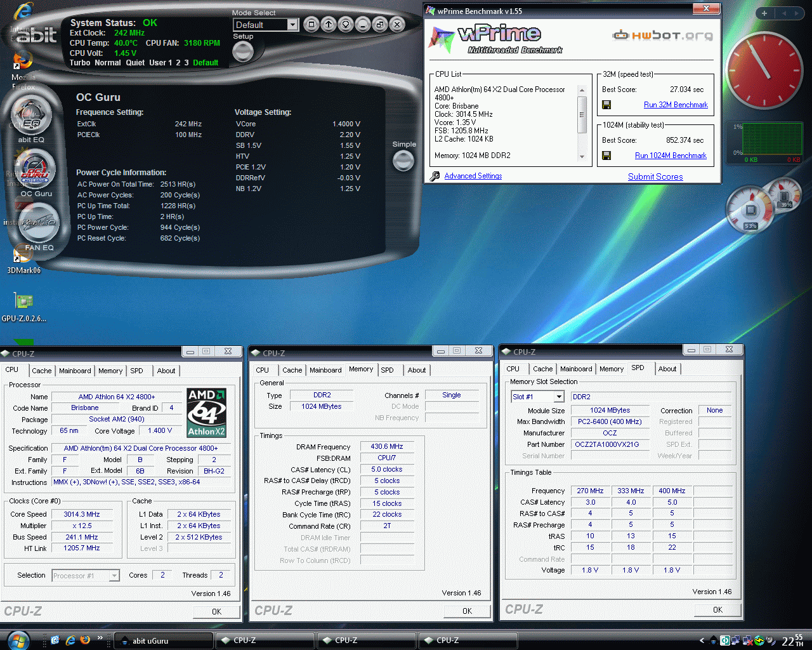Click the CPU meter sidebar gadget

(x=751, y=211)
